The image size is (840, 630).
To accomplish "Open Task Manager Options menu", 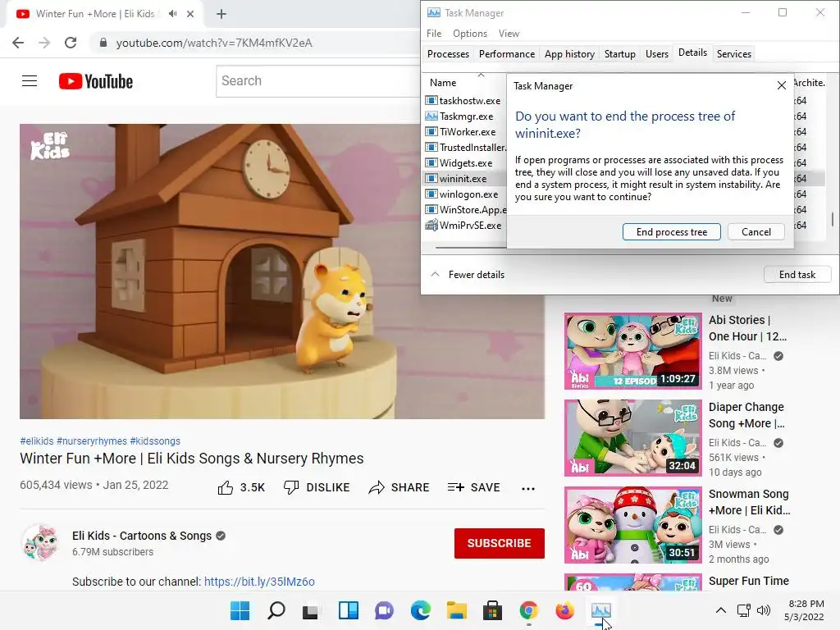I will (470, 34).
